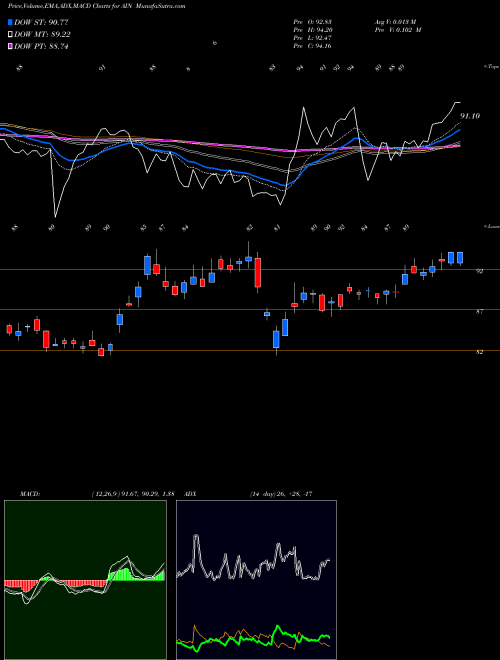Click the ADX (14 day) values text
Screen dimensions: 500x660
(x=281, y=494)
